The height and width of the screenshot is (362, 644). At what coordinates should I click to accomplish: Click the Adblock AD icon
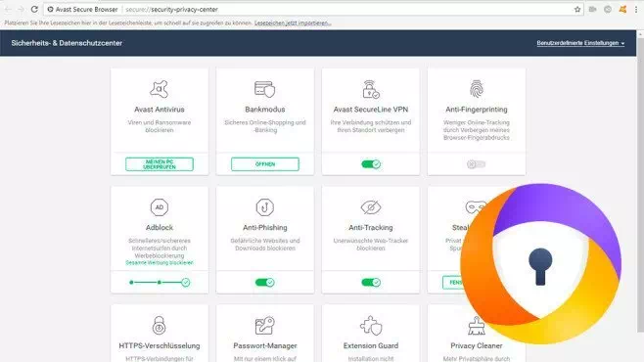(160, 207)
